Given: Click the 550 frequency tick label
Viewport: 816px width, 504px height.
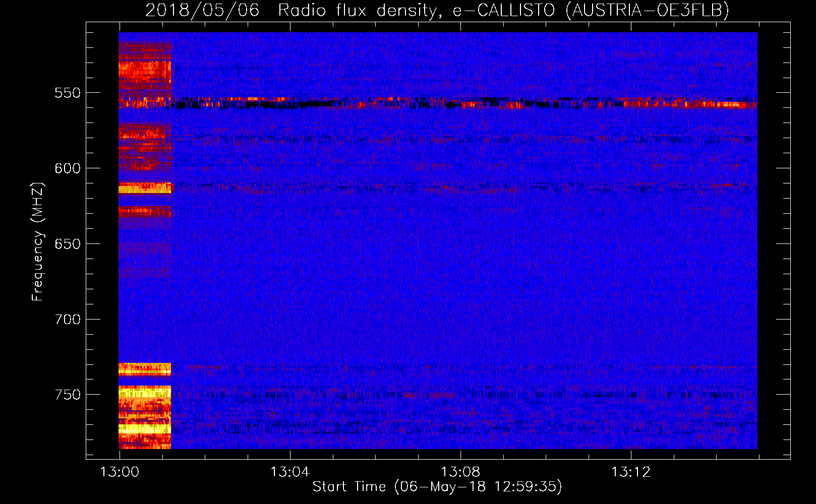Looking at the screenshot, I should 68,93.
